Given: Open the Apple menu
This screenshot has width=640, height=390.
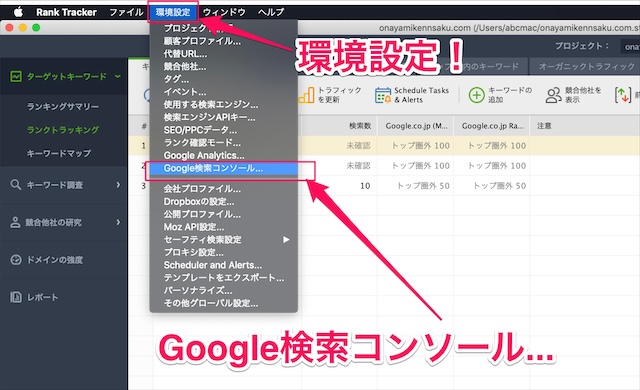Looking at the screenshot, I should (18, 12).
